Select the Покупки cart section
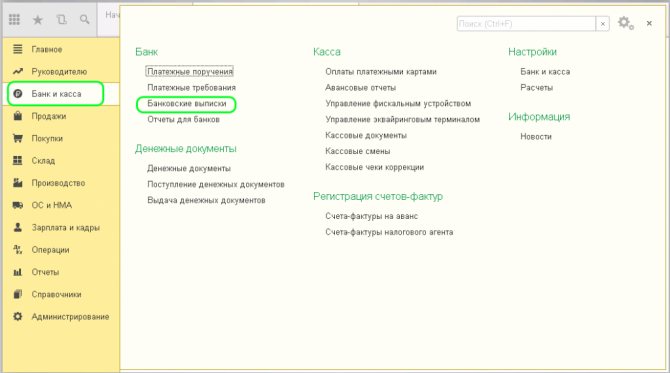Viewport: 670px width, 373px height. (x=47, y=138)
